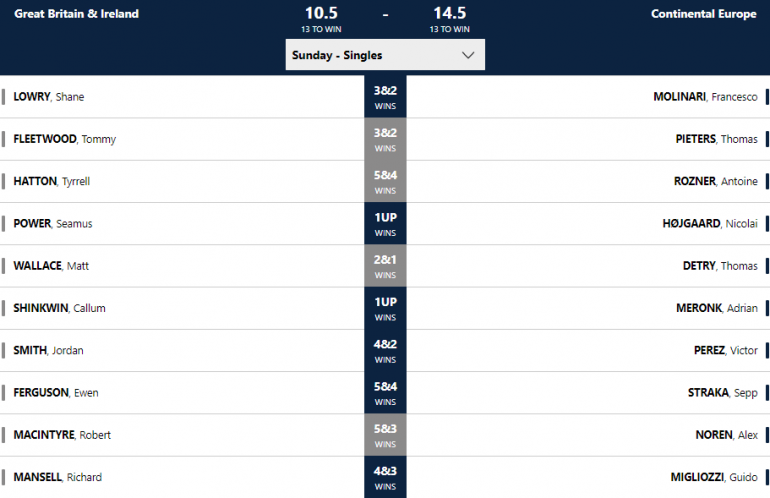
Task: Open Lowry vs Molinari 3&2 result
Action: pyautogui.click(x=385, y=97)
